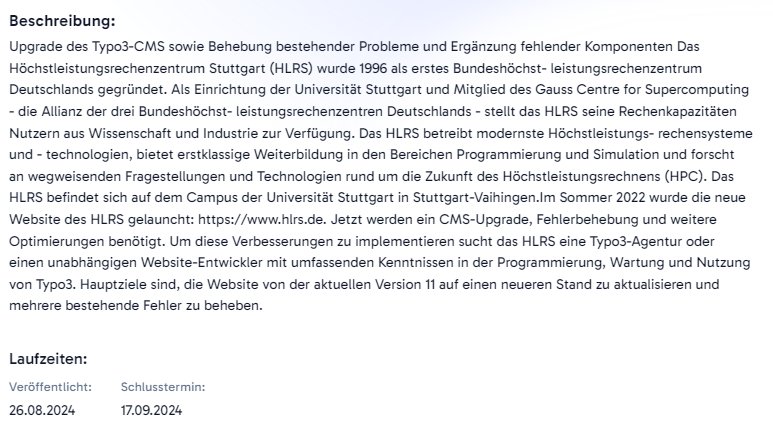Click the (HPC) abbreviation
Viewport: 773px width, 428px height.
(x=686, y=177)
